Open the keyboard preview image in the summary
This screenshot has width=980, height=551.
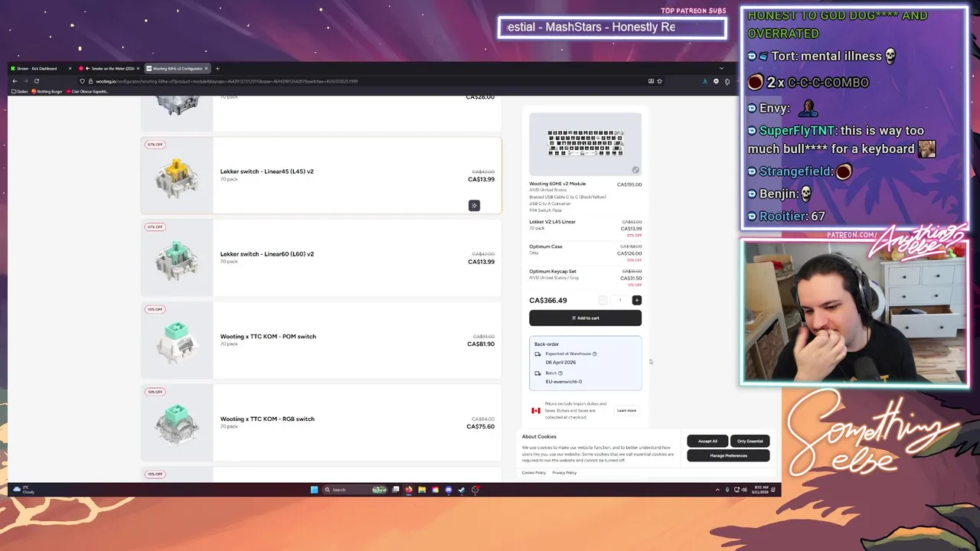tap(585, 144)
